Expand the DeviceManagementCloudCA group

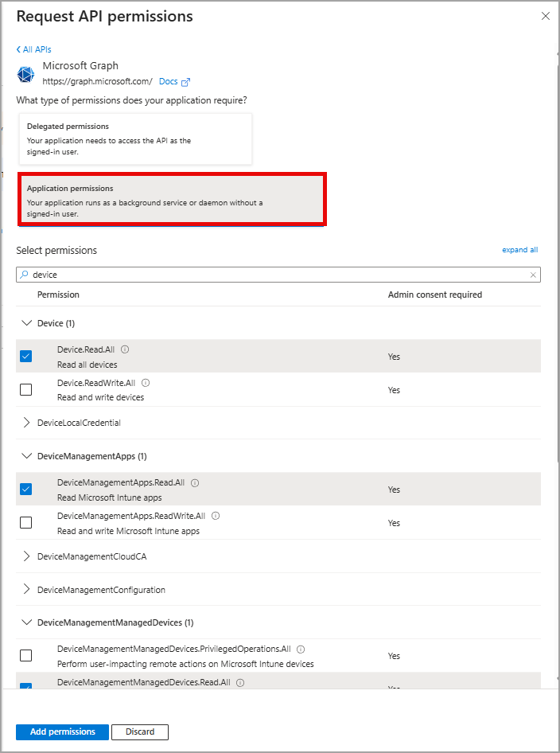[27, 556]
